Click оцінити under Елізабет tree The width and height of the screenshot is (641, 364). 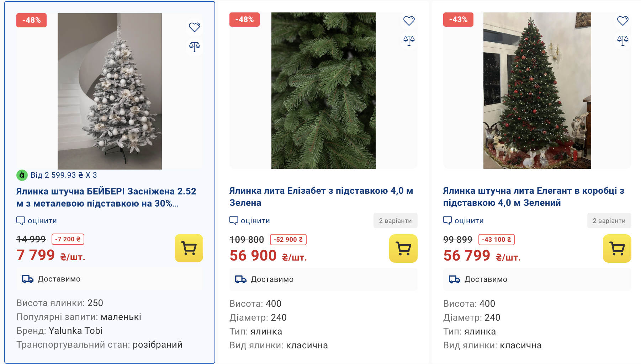250,221
